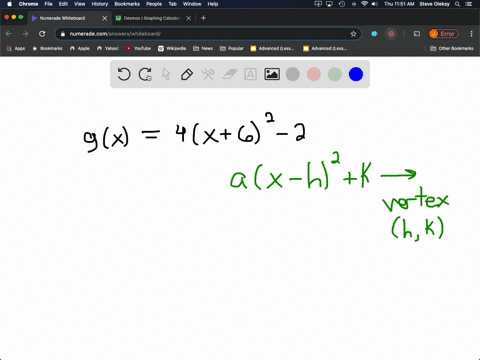Viewport: 480px width, 360px height.
Task: Open the Apple bookmark
Action: pos(80,48)
